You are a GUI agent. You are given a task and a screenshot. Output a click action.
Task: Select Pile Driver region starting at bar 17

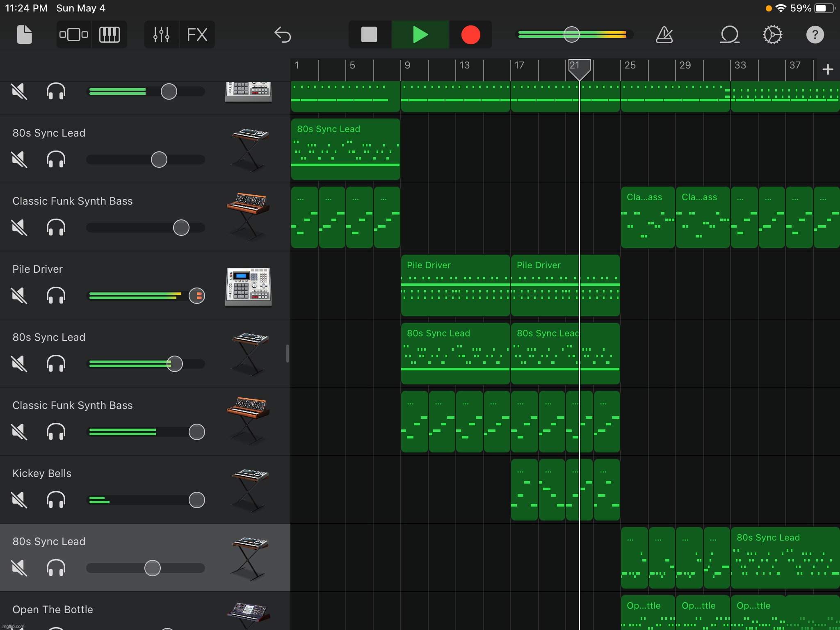[x=565, y=285]
